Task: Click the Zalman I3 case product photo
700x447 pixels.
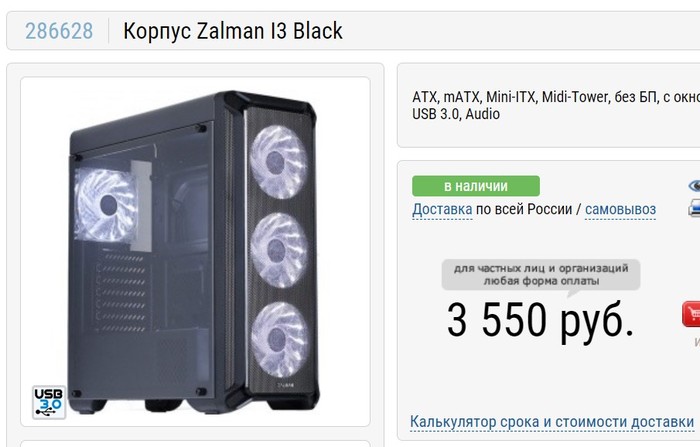Action: click(195, 251)
